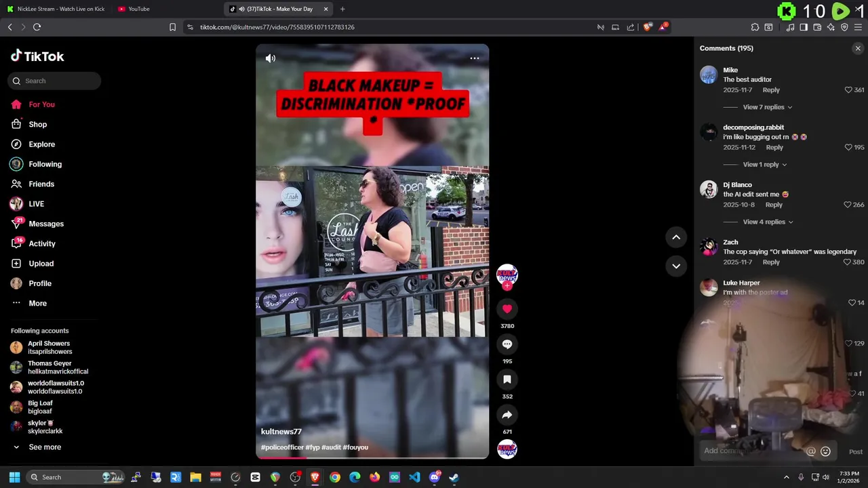Click the #policeofficer hashtag
The height and width of the screenshot is (488, 868).
(282, 447)
